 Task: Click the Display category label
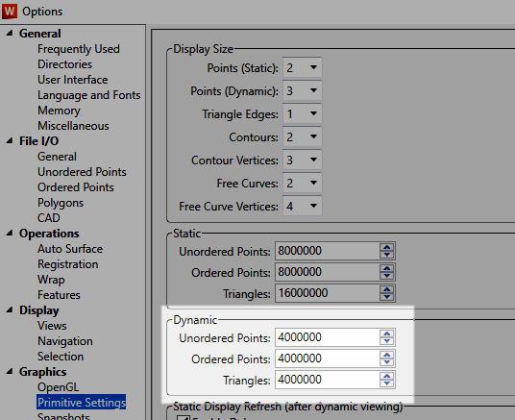click(x=39, y=310)
